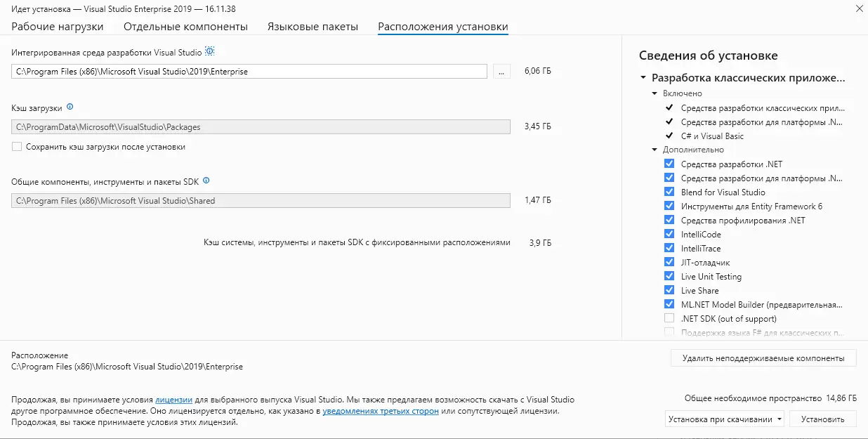Click info icon beside Общие компоненты SDK label

point(206,181)
